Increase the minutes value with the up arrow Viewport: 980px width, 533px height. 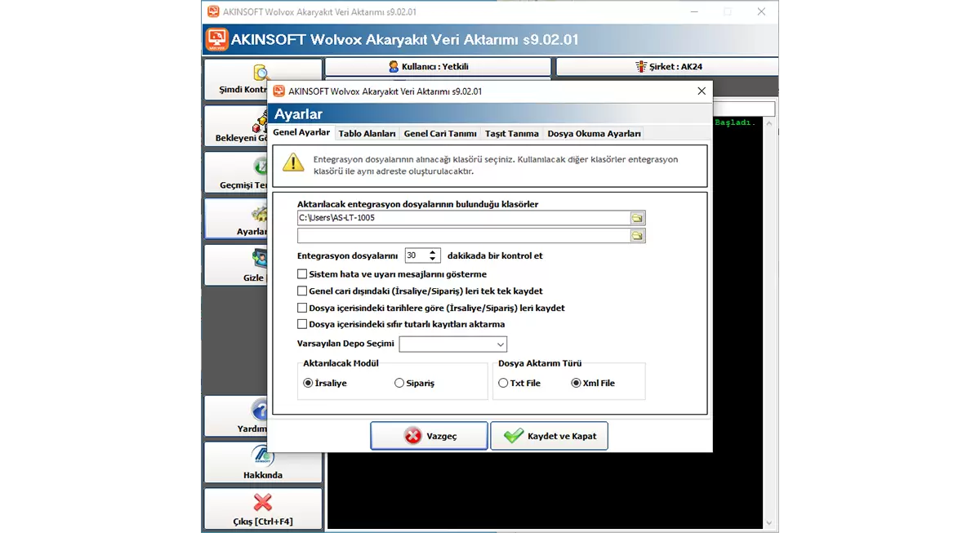pyautogui.click(x=433, y=252)
